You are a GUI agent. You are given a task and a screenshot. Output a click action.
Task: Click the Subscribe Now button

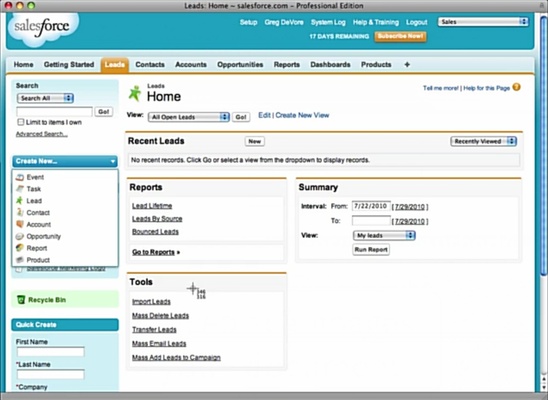pos(400,36)
